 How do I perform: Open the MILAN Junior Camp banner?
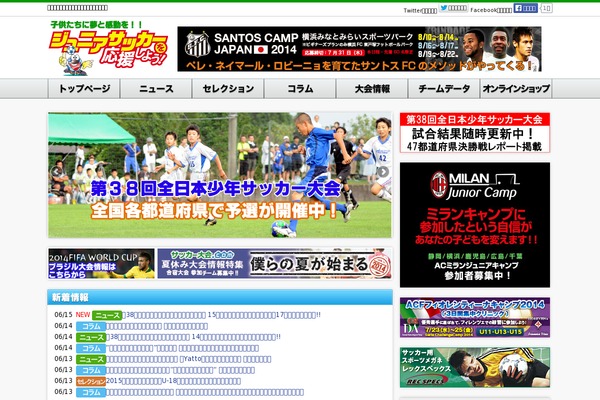pos(475,225)
